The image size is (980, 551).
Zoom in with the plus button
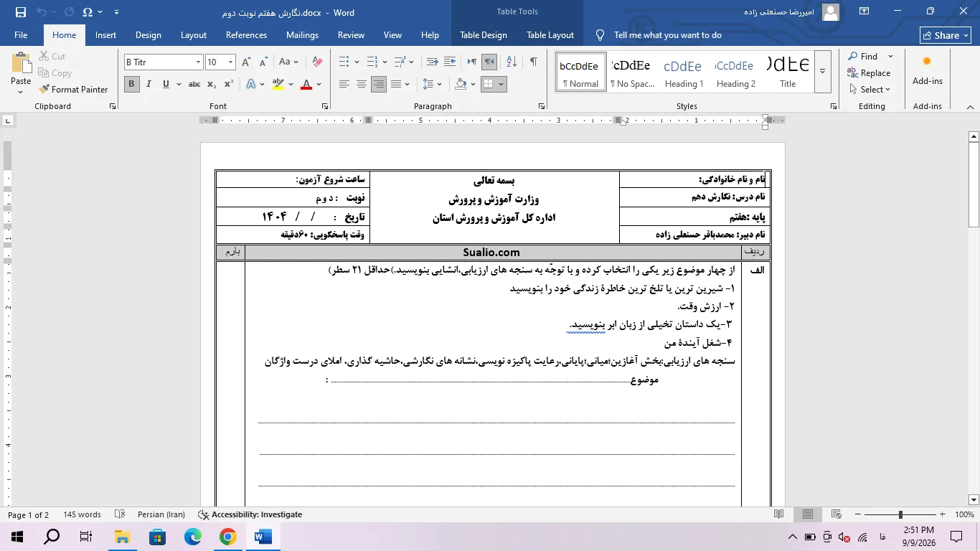pos(944,514)
